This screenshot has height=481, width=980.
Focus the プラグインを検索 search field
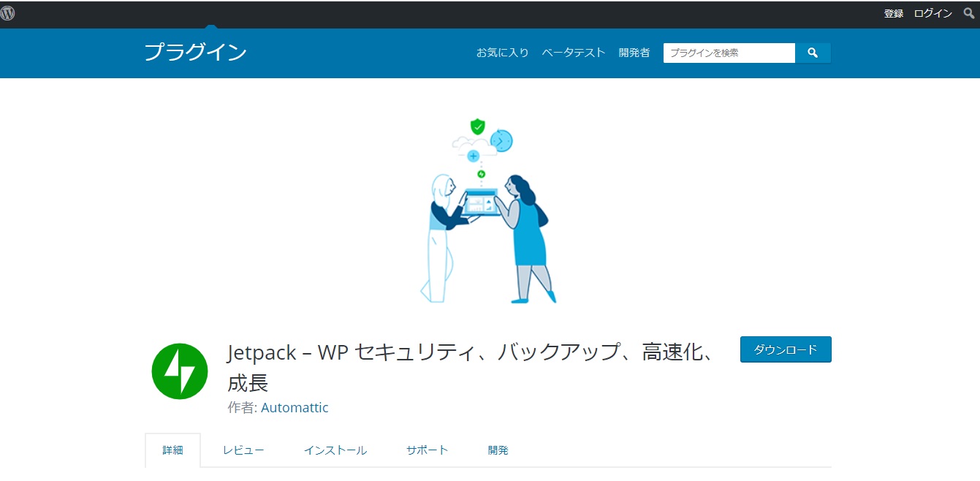(x=729, y=53)
